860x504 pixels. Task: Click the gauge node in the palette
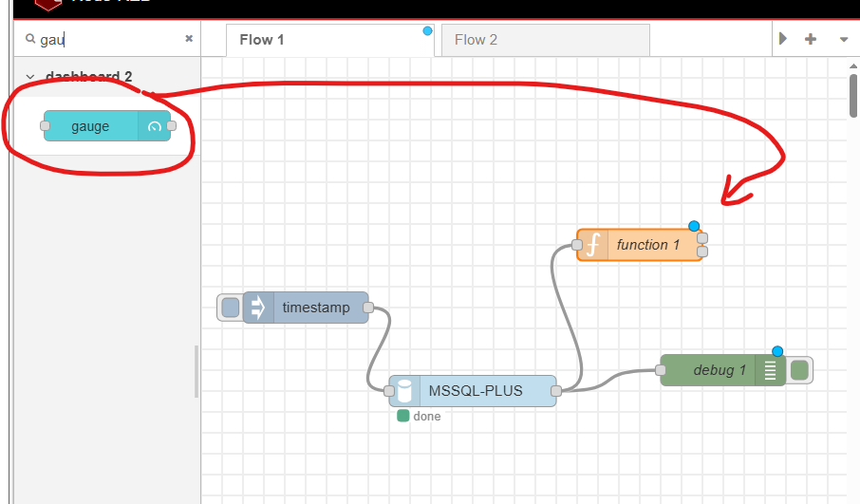pyautogui.click(x=91, y=126)
